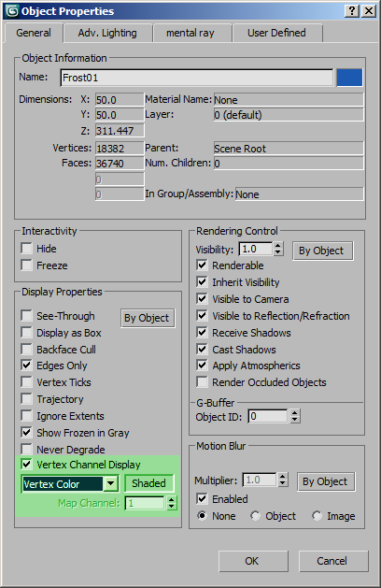Disable Cast Shadows checkbox
Image resolution: width=381 pixels, height=588 pixels.
pyautogui.click(x=202, y=349)
